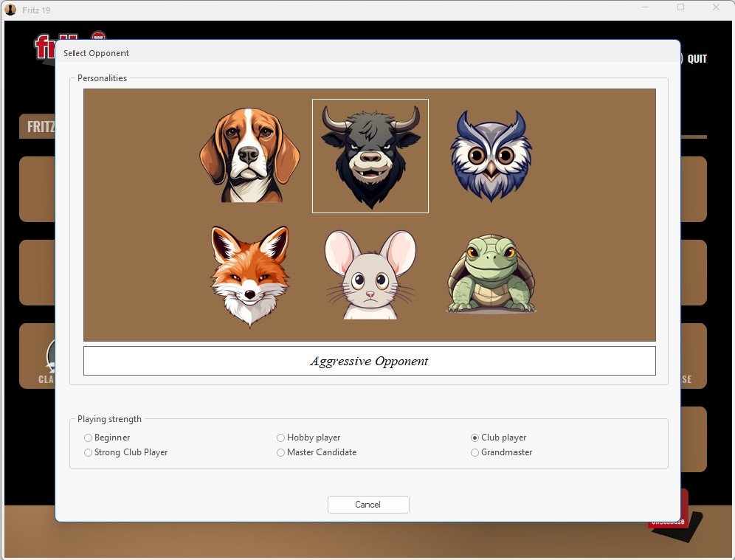
Task: Choose the mouse personality avatar
Action: coord(370,274)
